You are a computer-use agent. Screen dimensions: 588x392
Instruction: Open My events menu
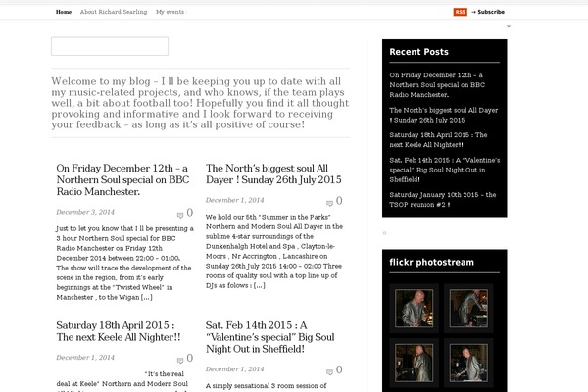tap(171, 12)
